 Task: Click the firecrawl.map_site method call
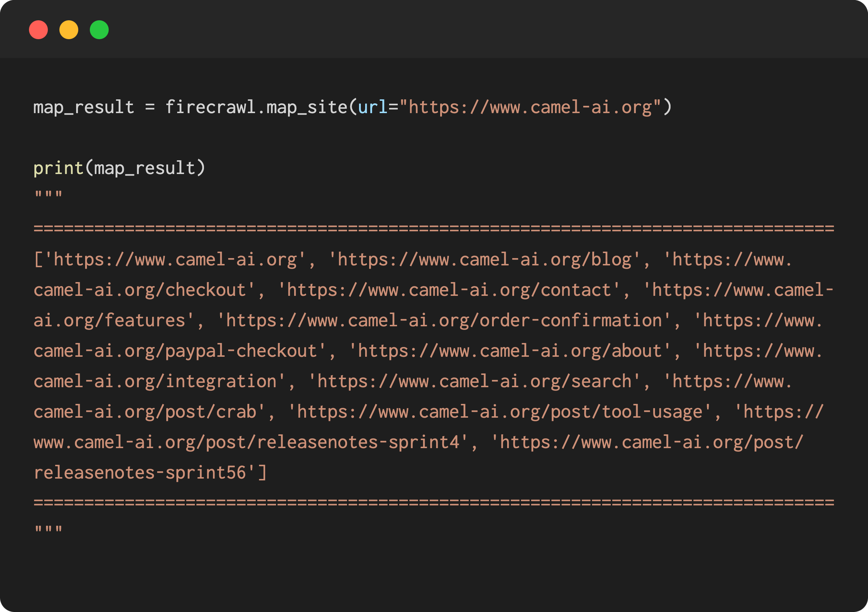pos(256,107)
